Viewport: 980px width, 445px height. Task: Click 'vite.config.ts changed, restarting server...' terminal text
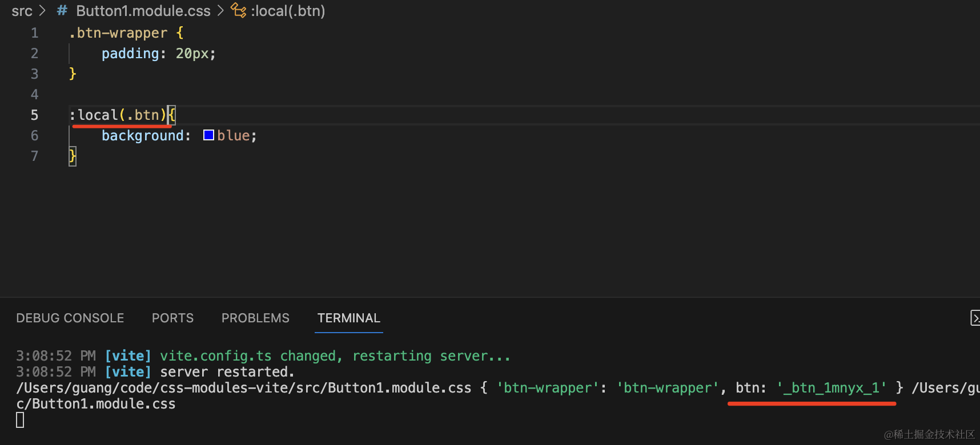point(335,356)
